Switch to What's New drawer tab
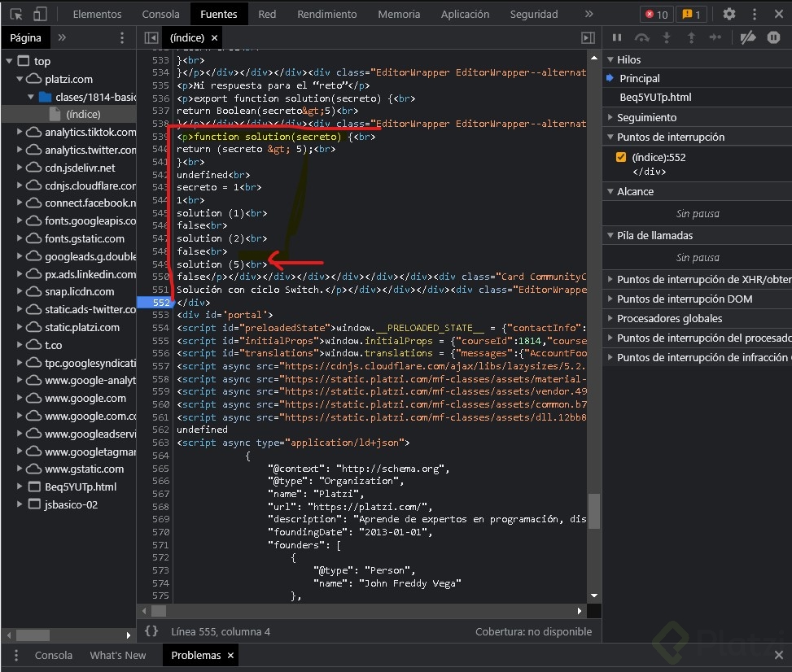 118,656
